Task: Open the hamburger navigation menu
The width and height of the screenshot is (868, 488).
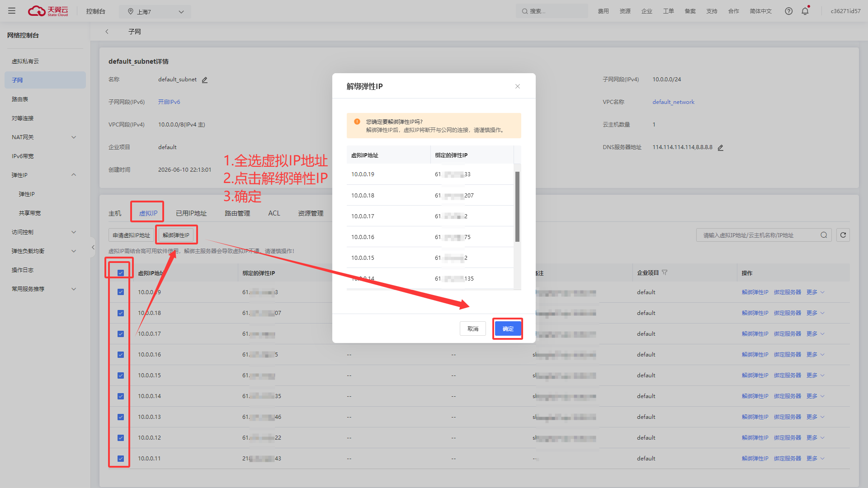Action: (12, 11)
